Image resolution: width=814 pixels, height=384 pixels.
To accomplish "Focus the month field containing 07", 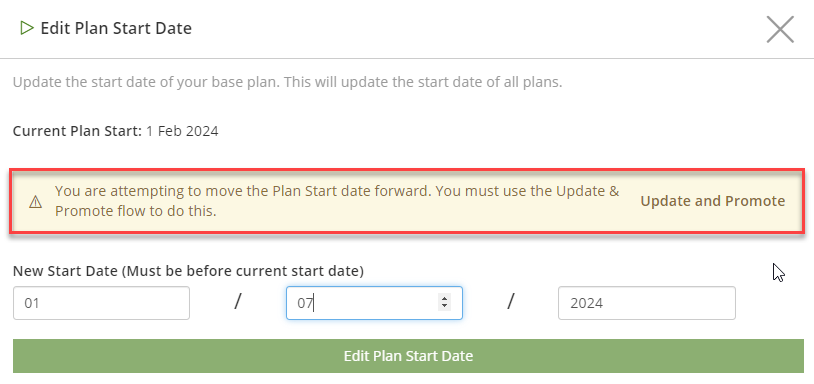I will 374,303.
